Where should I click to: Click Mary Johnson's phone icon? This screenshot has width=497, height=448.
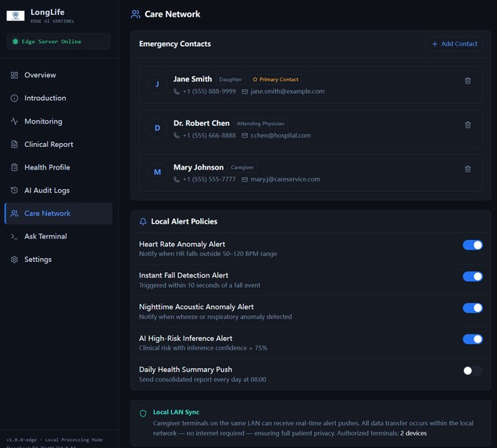pos(177,180)
